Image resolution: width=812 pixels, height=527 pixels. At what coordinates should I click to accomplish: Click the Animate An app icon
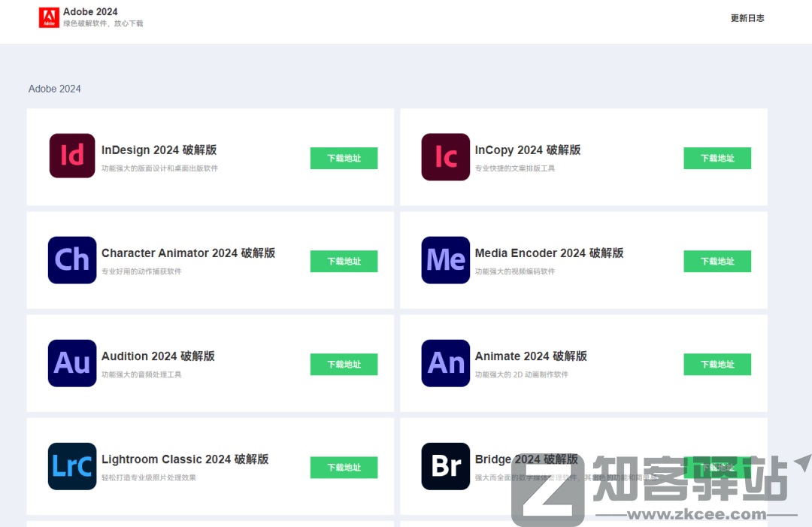point(445,363)
